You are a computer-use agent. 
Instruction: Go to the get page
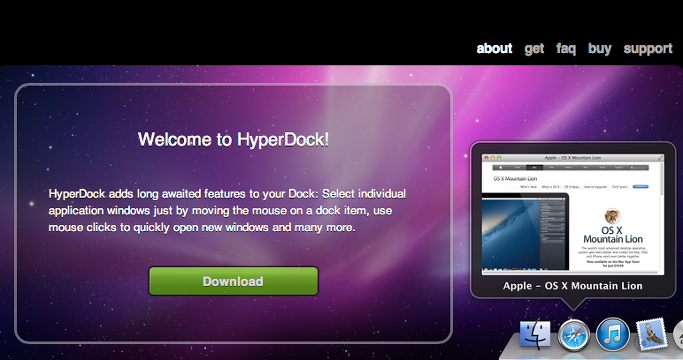534,49
